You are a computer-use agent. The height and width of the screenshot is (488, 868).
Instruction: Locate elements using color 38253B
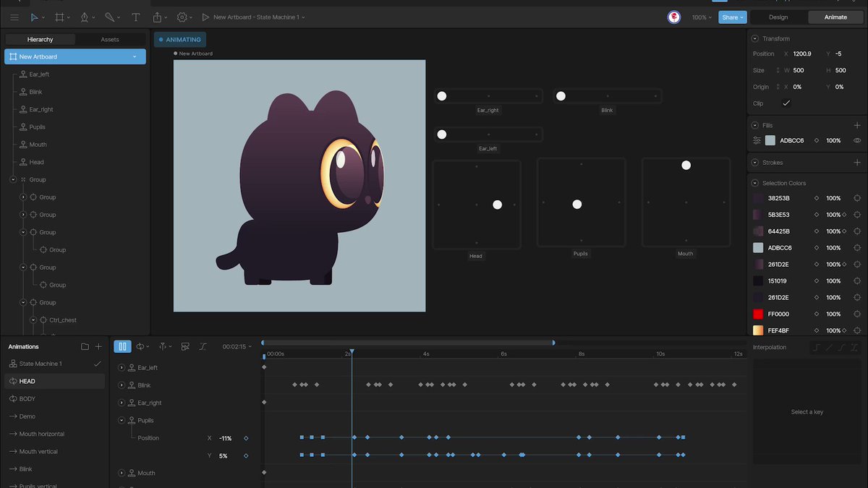pyautogui.click(x=857, y=198)
